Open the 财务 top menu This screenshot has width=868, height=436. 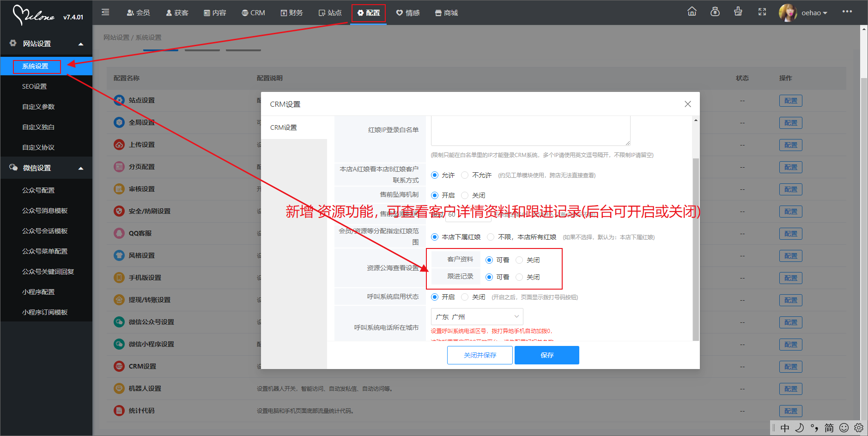point(292,12)
